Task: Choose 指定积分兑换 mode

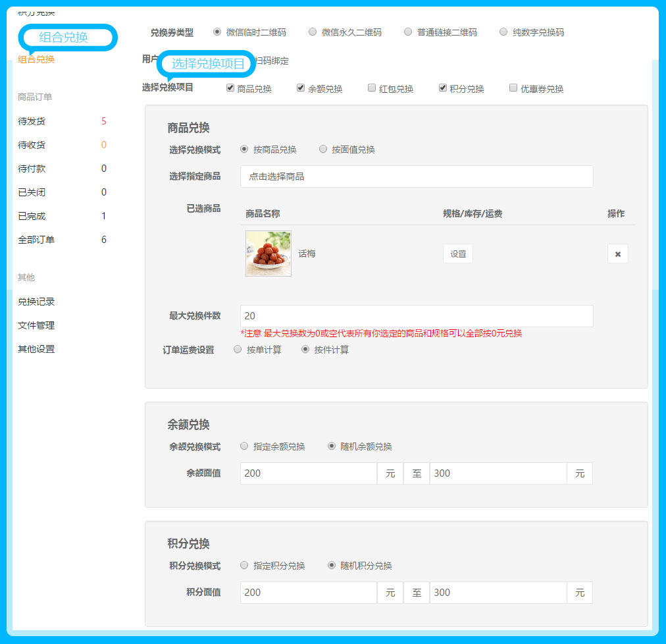Action: [x=244, y=566]
